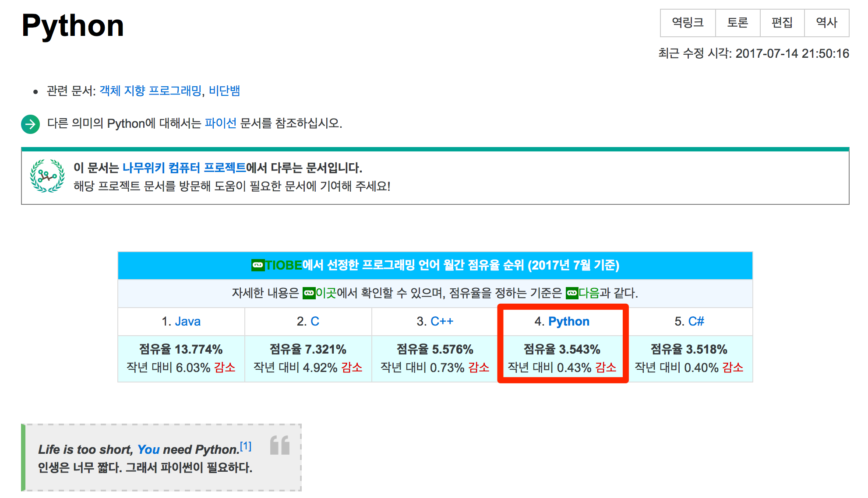Click the Python page title heading

[x=73, y=25]
